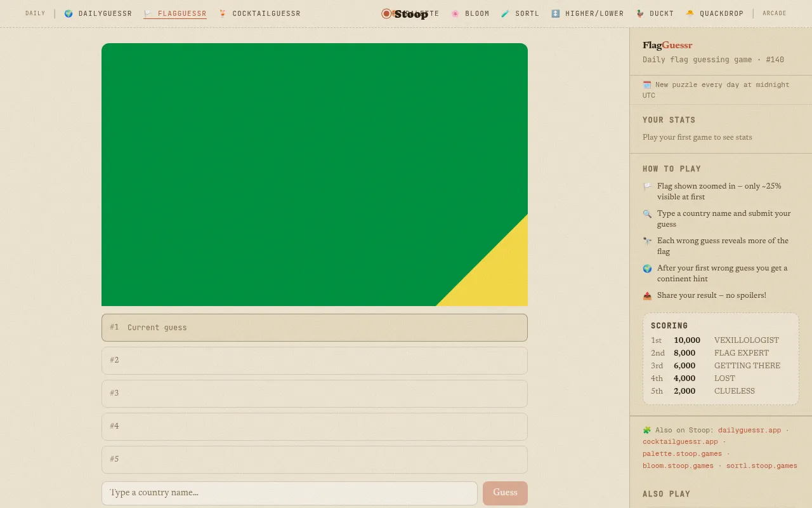The image size is (812, 508).
Task: Click the 4,000 LOST scoring row
Action: pyautogui.click(x=721, y=378)
